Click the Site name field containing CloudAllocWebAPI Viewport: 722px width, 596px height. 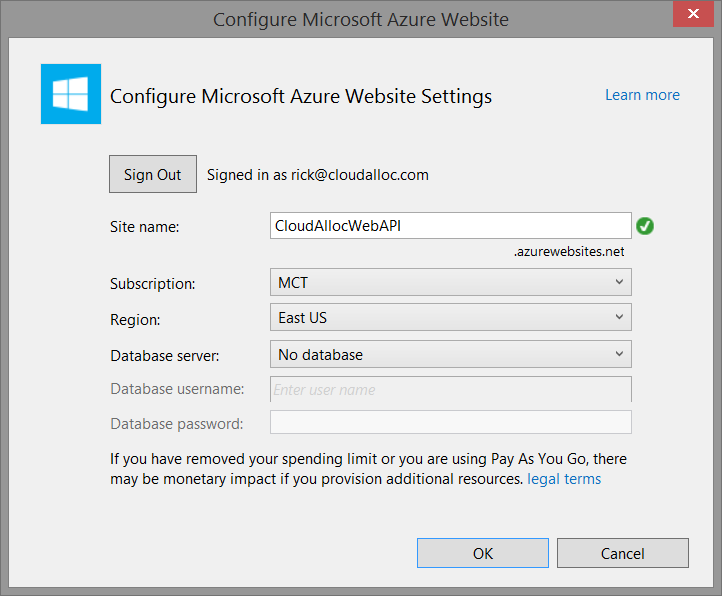click(x=450, y=226)
